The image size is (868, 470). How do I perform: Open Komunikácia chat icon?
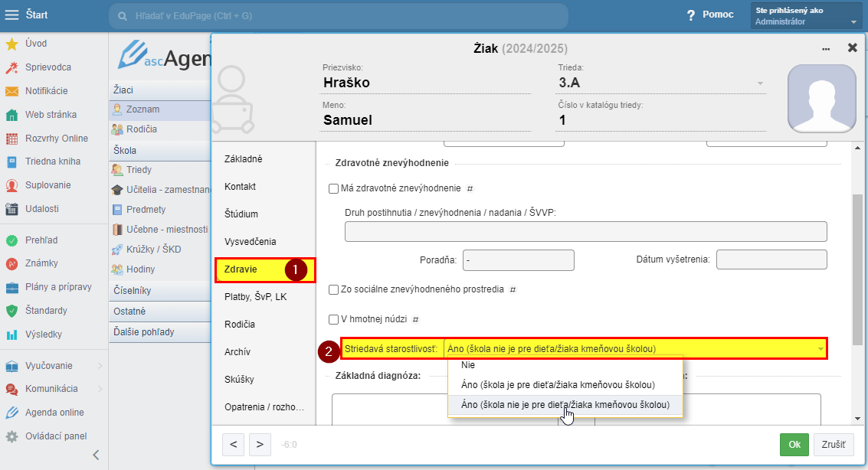[x=11, y=390]
